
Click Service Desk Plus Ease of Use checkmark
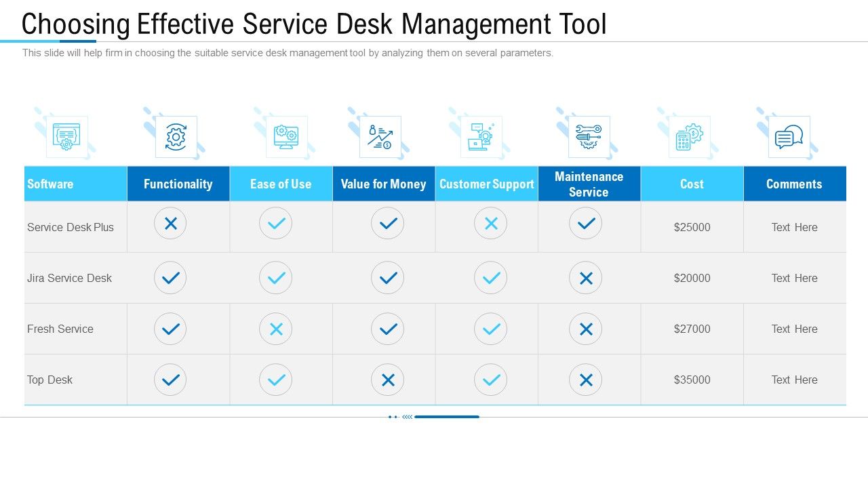coord(276,223)
